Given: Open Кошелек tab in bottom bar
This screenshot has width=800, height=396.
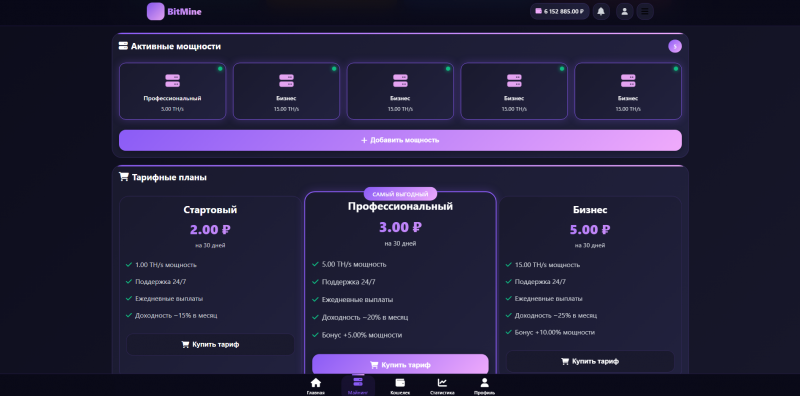Looking at the screenshot, I should 401,386.
